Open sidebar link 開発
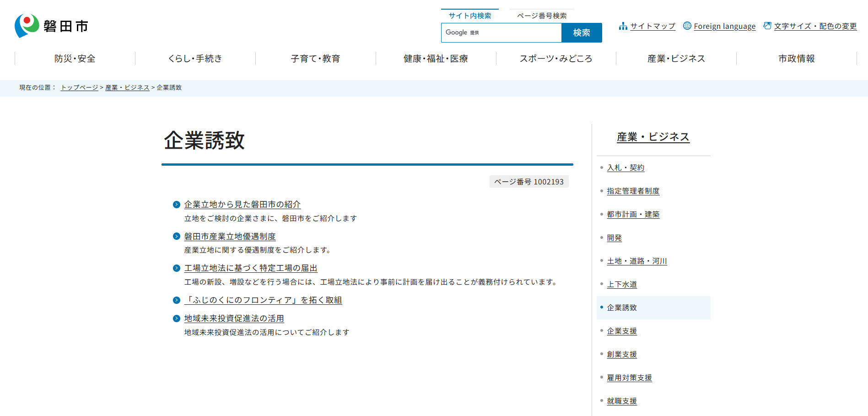Screen dimensions: 868x416 (x=615, y=238)
